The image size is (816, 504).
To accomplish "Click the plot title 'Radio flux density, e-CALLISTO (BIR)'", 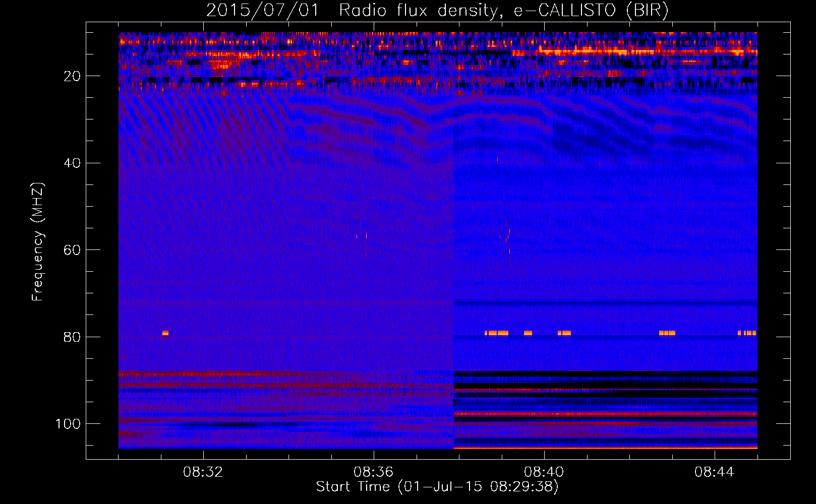I will 504,10.
